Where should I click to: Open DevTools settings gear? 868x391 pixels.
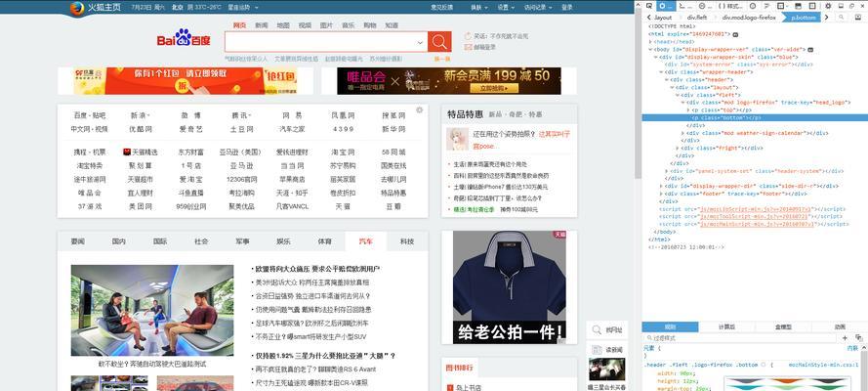point(828,6)
